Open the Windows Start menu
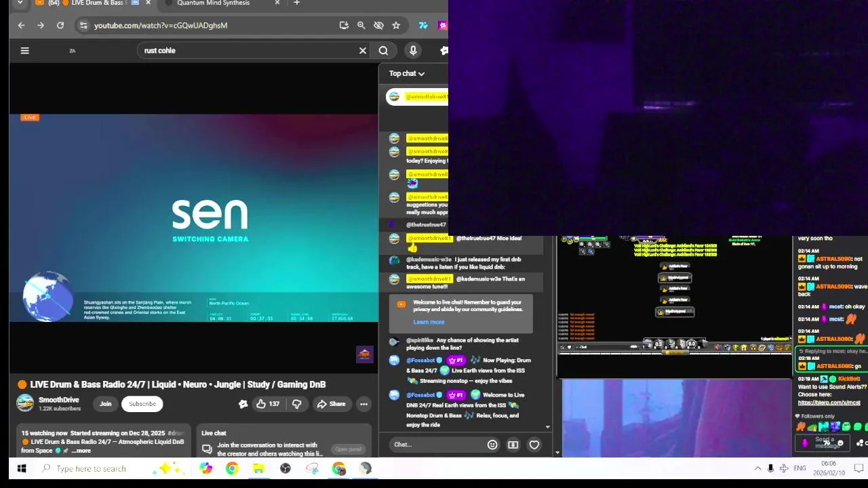Screen dimensions: 868x488 (x=21, y=468)
